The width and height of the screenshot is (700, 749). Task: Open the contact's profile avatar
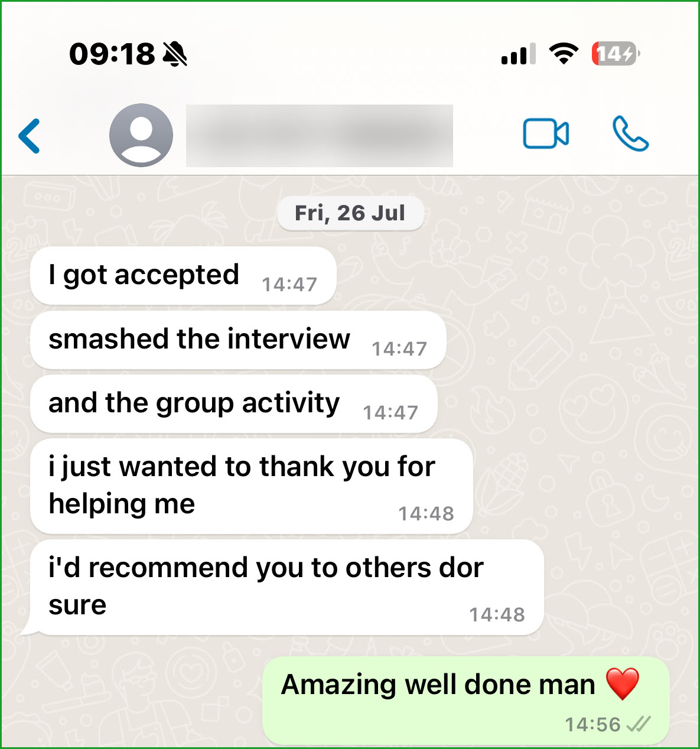click(141, 135)
